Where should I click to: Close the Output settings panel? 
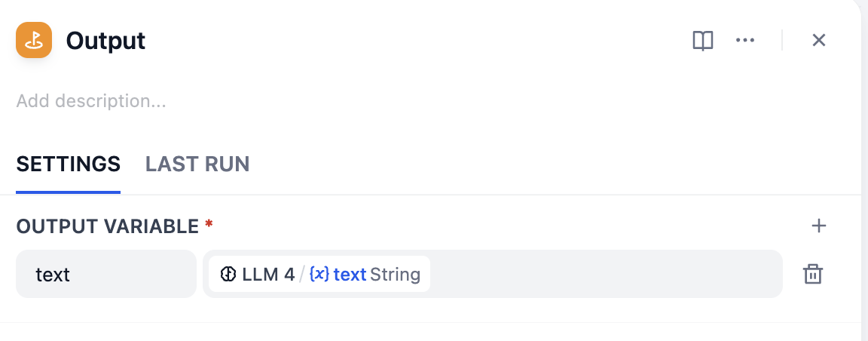[819, 41]
